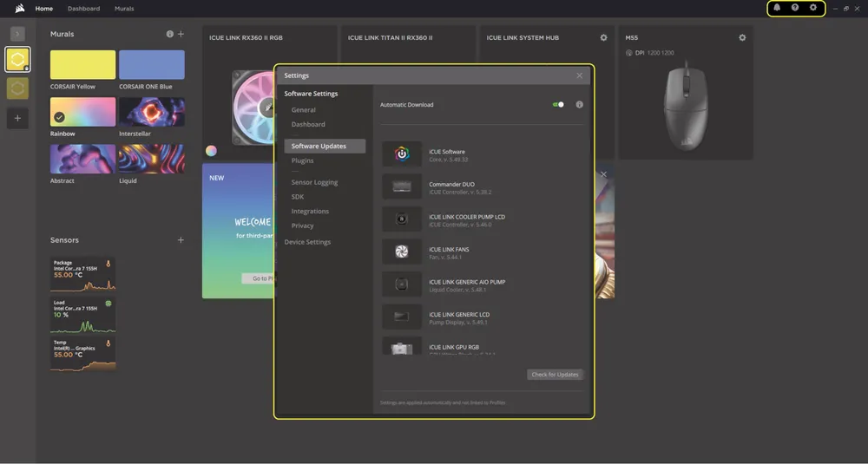Click the iCUE LINK TITAN II RX360 II title
868x464 pixels.
click(391, 37)
